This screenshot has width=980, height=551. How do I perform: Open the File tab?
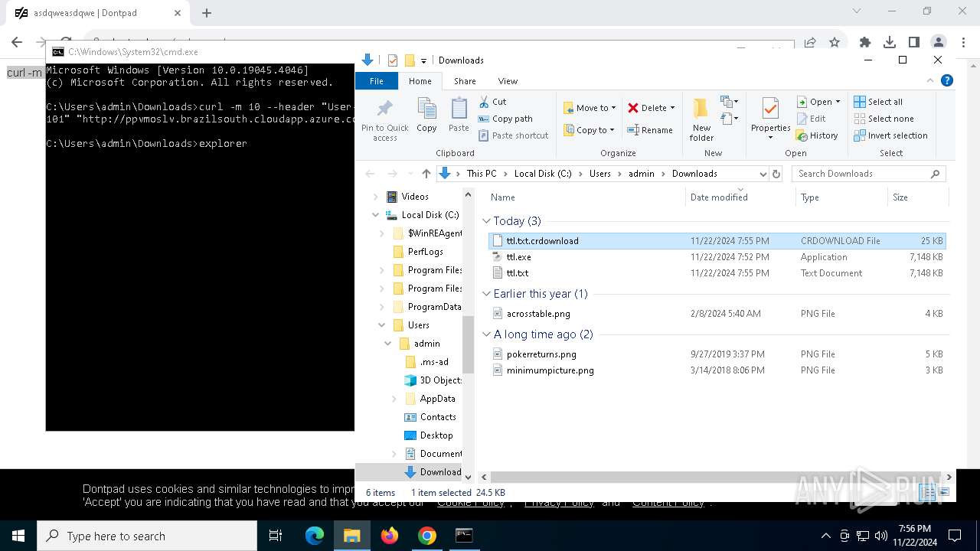[x=377, y=81]
